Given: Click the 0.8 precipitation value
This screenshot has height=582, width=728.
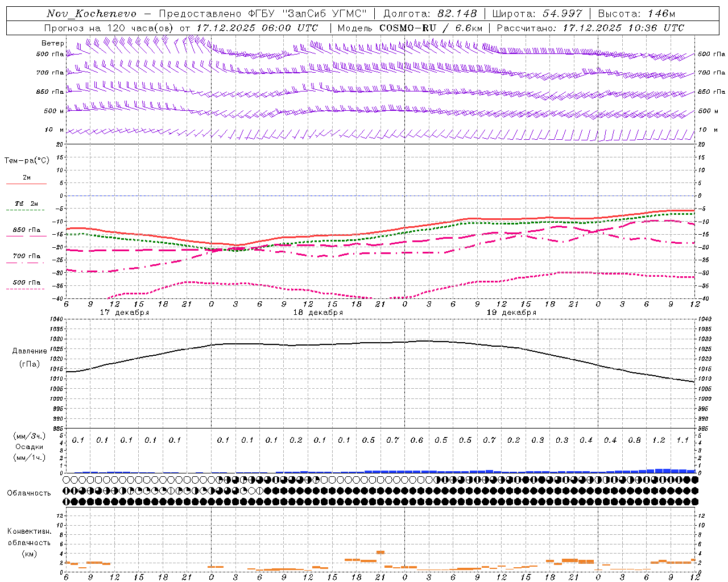Looking at the screenshot, I should tap(635, 440).
